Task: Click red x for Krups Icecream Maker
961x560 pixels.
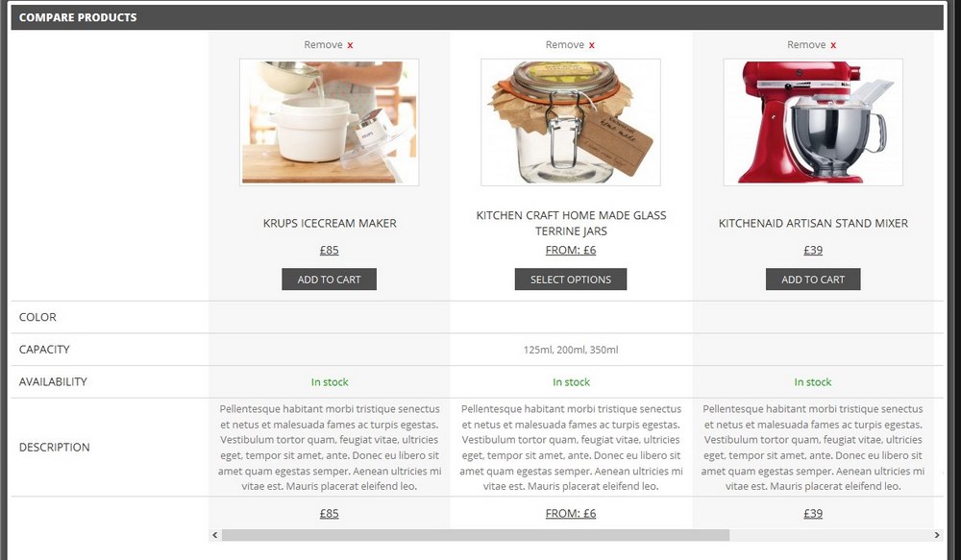Action: coord(350,45)
